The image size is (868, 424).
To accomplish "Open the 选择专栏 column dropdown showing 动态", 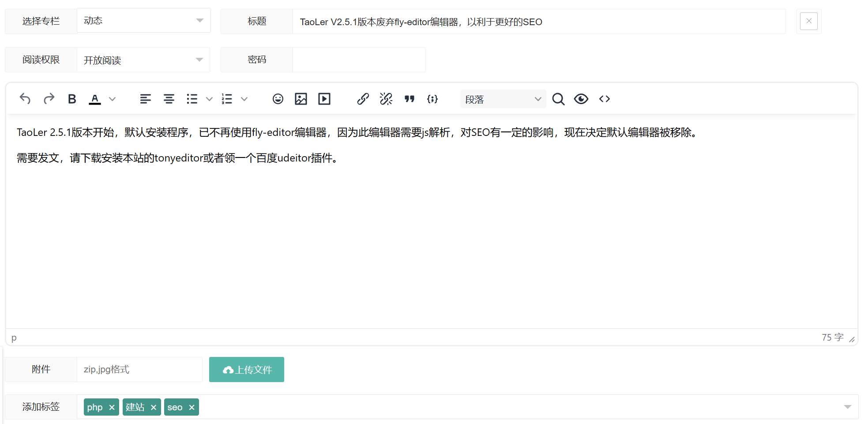I will click(x=144, y=21).
